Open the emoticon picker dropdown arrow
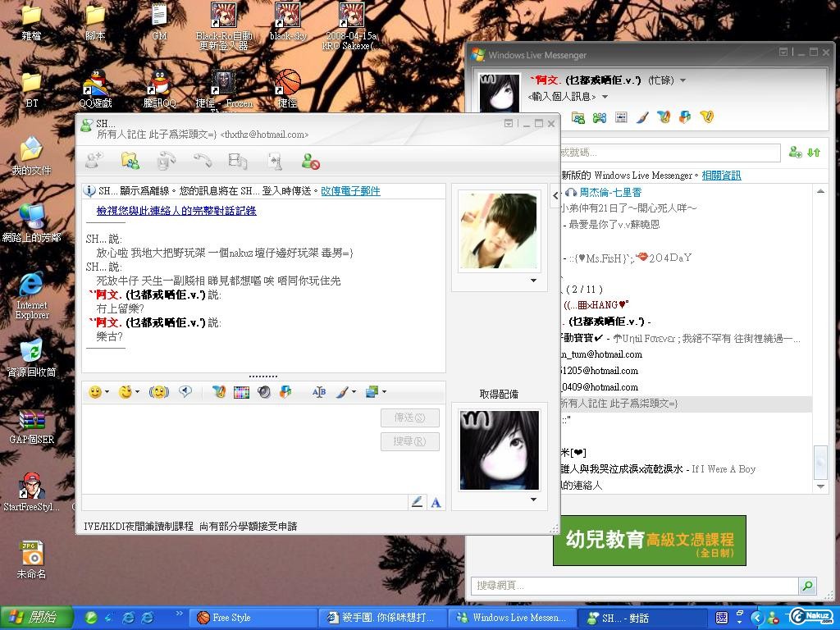840x630 pixels. point(107,392)
